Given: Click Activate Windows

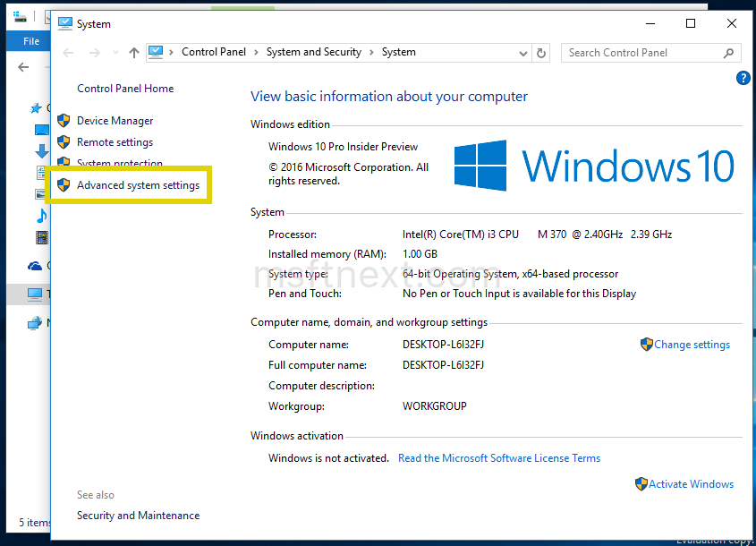Looking at the screenshot, I should (691, 483).
